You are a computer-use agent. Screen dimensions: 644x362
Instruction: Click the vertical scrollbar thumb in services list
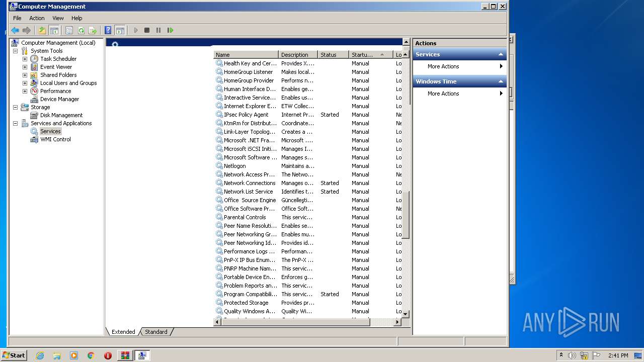click(x=406, y=215)
